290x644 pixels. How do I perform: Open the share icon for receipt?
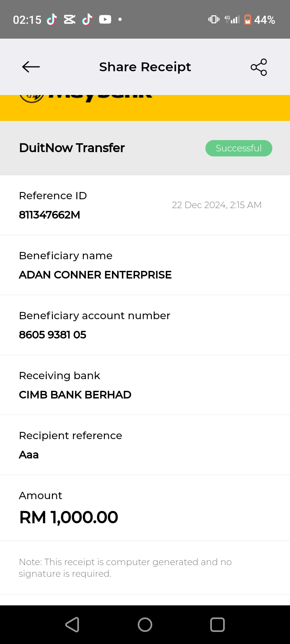click(x=259, y=67)
